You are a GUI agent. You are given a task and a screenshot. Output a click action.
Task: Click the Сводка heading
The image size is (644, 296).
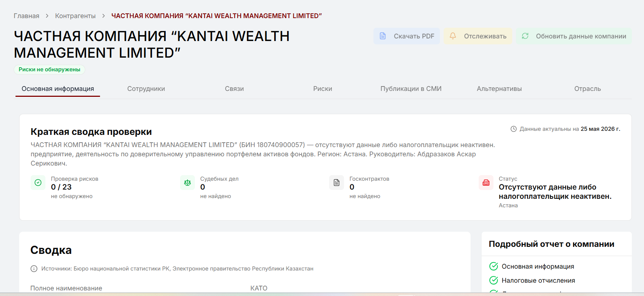[51, 250]
